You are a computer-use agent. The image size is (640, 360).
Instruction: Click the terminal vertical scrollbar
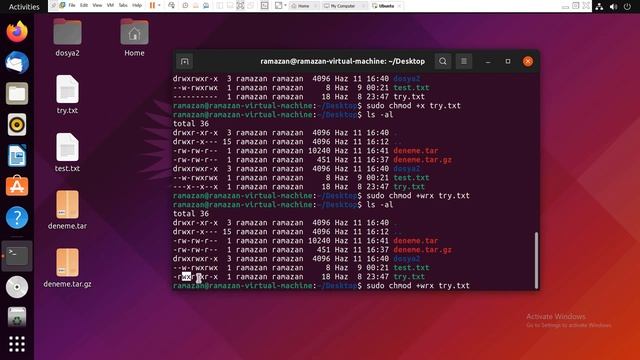coord(536,260)
